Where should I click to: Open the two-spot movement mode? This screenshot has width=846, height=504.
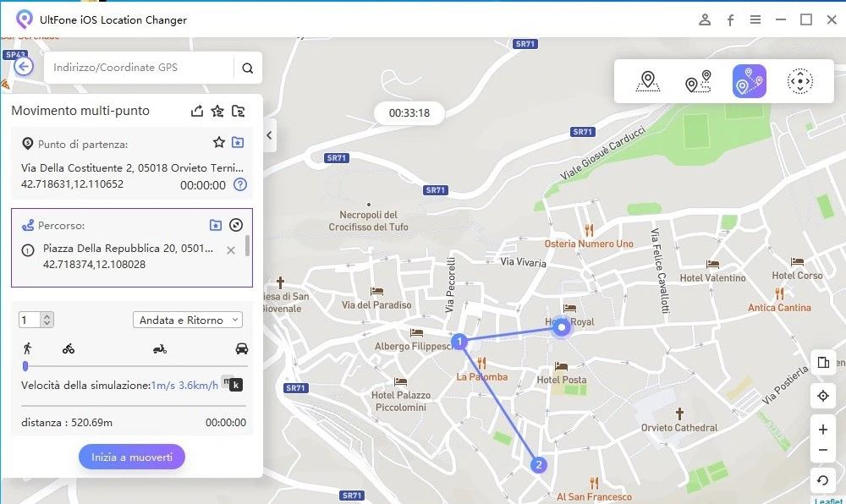(x=698, y=81)
